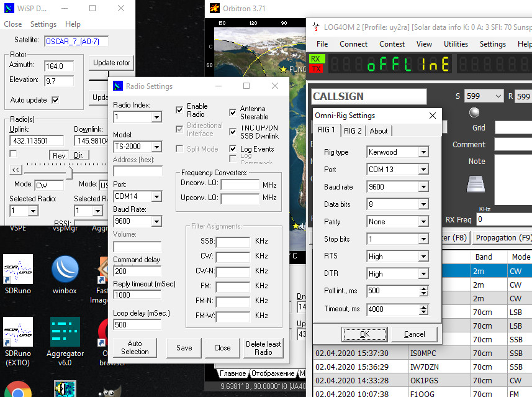Viewport: 532px width, 397px height.
Task: Open Omni-Rig Parity dropdown
Action: [x=423, y=222]
